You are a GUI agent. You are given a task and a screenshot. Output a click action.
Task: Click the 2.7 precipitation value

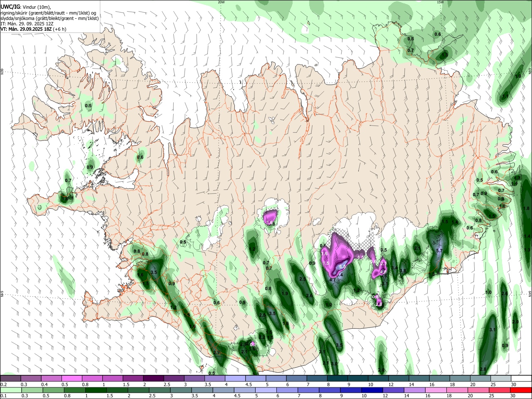point(216,352)
